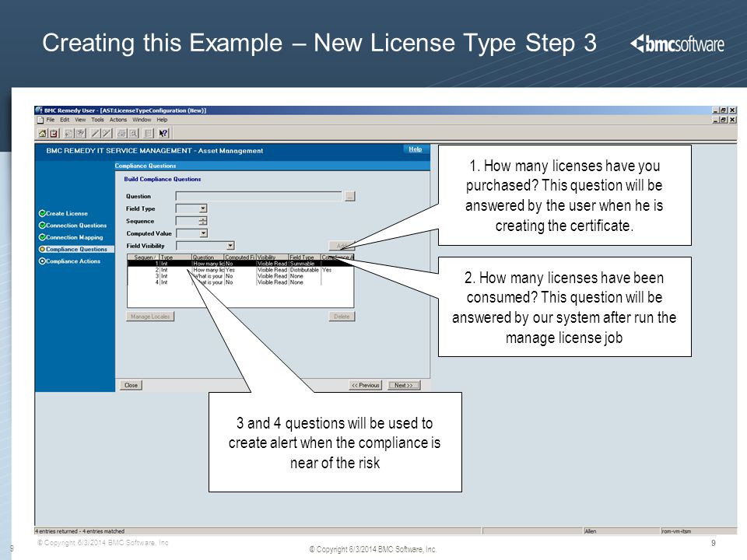747x560 pixels.
Task: Click the Home toolbar icon
Action: point(42,134)
